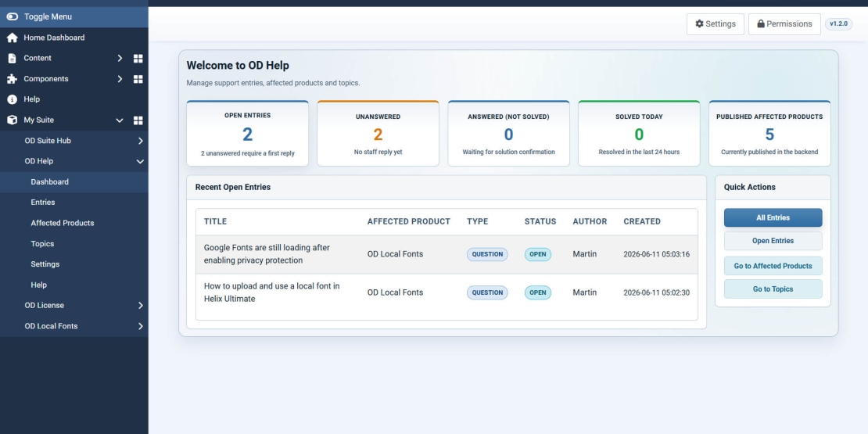The width and height of the screenshot is (868, 434).
Task: Click the Toggle Menu switch icon
Action: [x=13, y=16]
